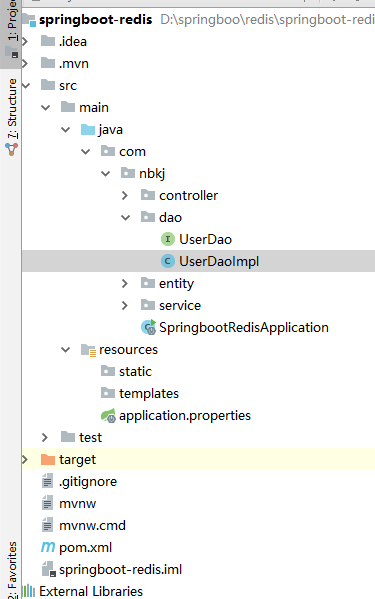
Task: Collapse the java folder arrow
Action: click(x=66, y=130)
